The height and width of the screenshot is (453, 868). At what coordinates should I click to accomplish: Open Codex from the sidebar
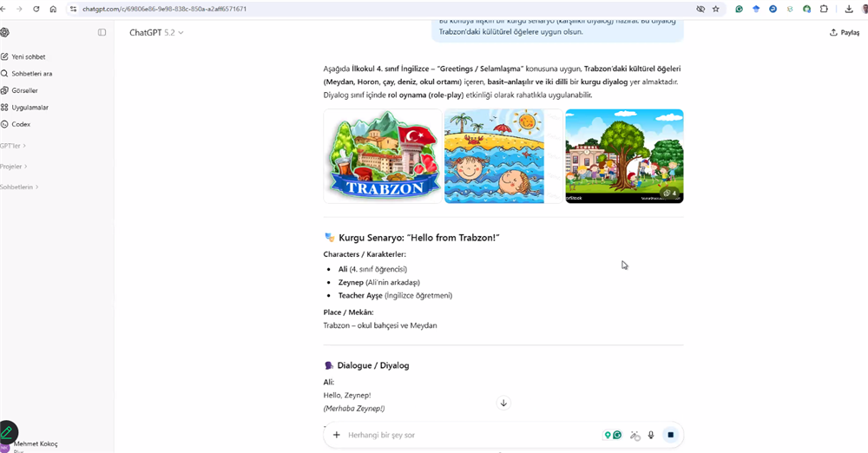coord(17,124)
